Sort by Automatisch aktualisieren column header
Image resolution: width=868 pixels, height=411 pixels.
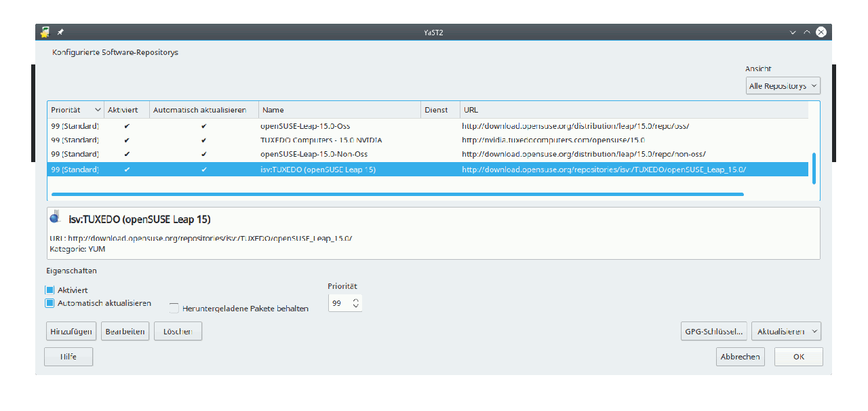[x=204, y=110]
